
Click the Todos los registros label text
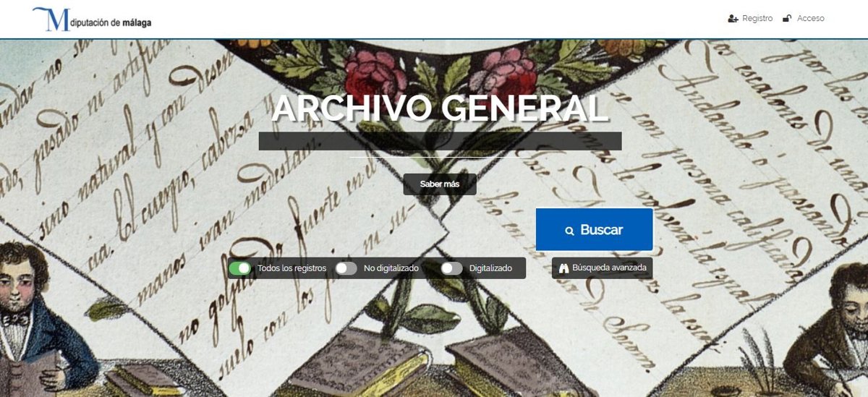292,268
